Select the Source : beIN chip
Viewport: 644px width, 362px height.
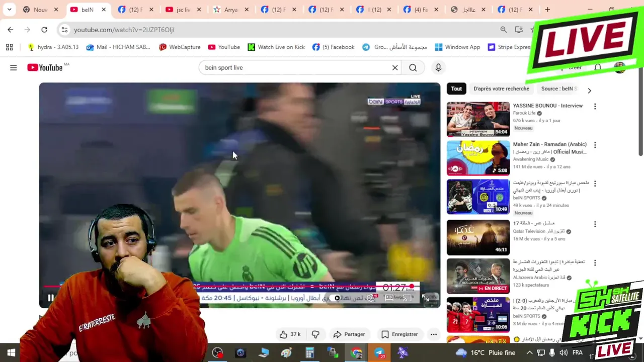pyautogui.click(x=559, y=88)
